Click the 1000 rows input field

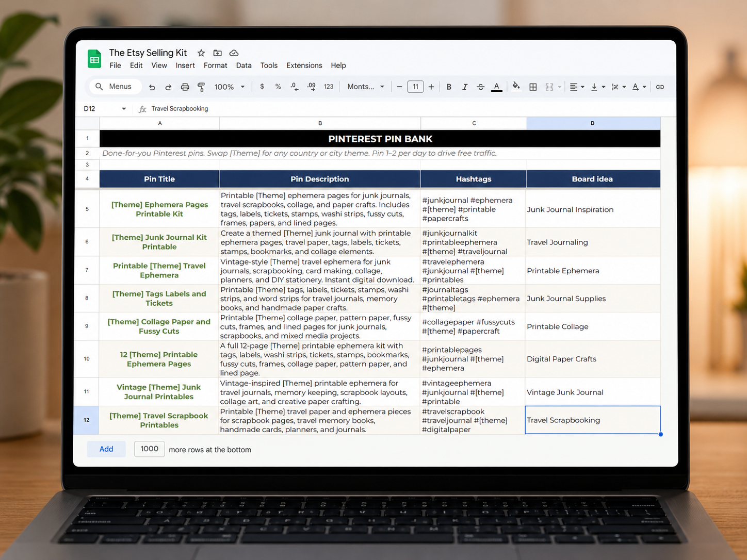coord(149,449)
